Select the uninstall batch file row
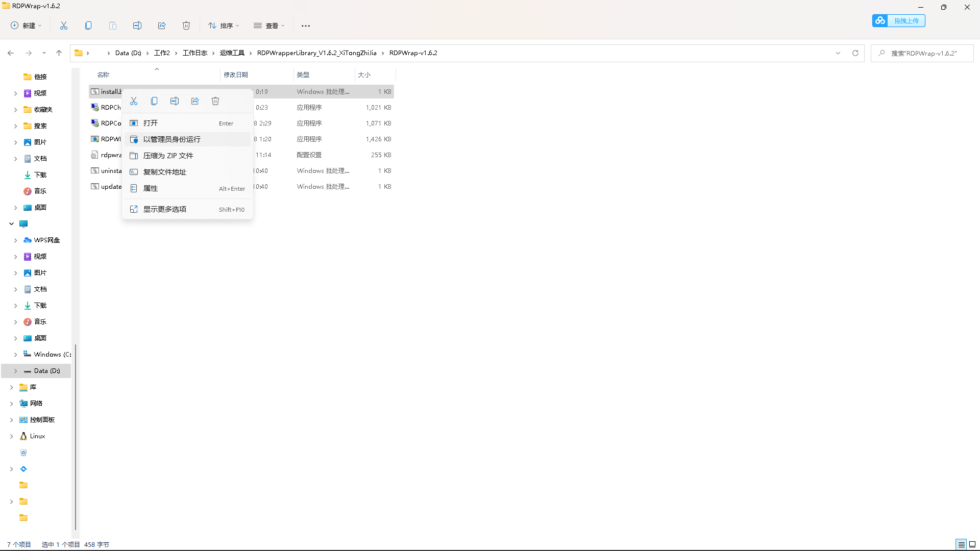 click(x=241, y=171)
